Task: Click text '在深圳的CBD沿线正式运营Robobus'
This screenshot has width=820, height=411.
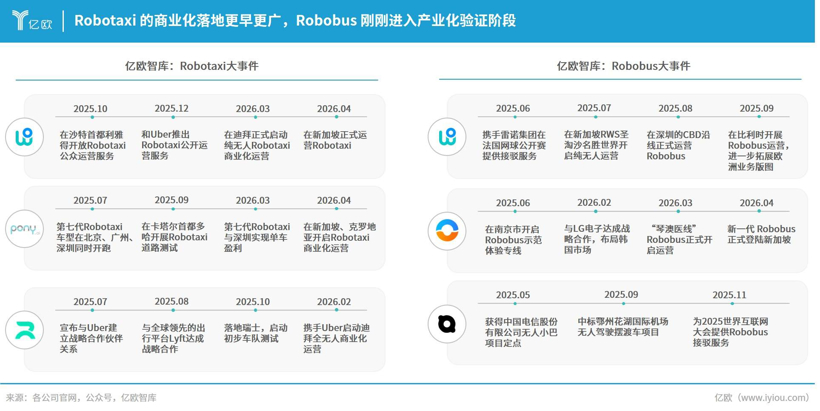Action: 678,145
